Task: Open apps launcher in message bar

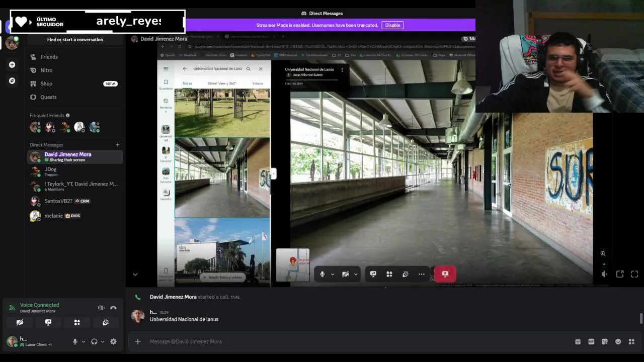Action: [x=631, y=341]
